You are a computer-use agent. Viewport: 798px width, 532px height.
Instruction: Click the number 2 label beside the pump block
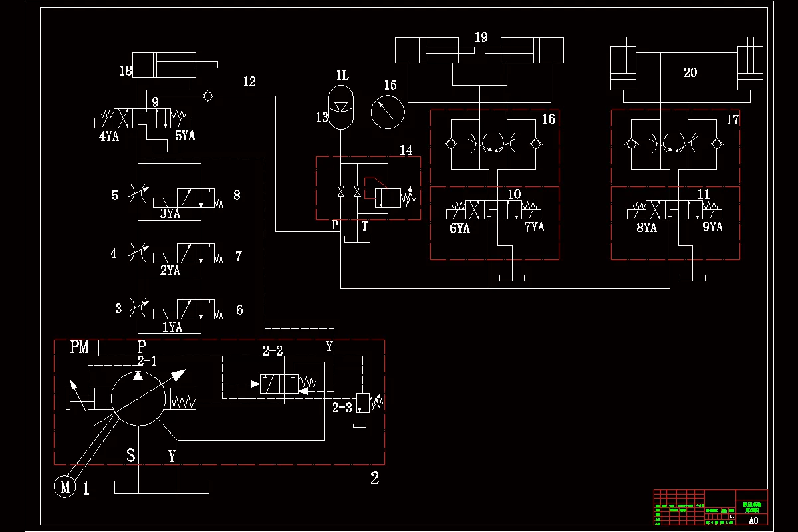click(375, 477)
